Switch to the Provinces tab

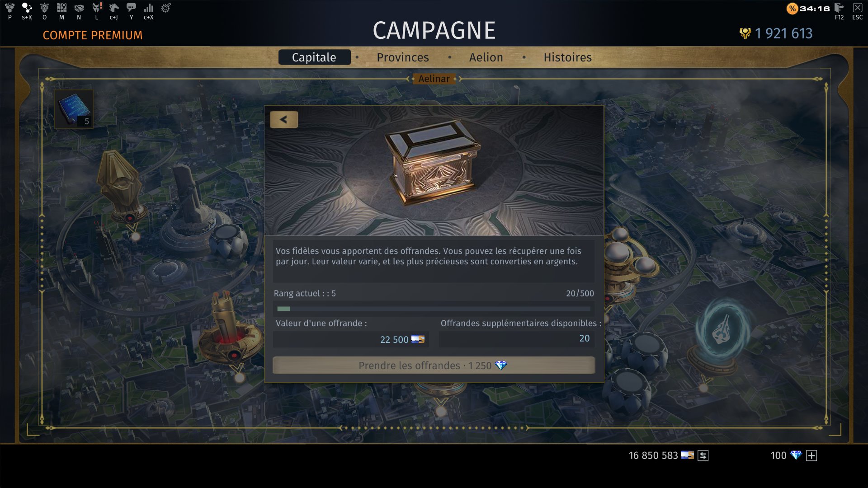pyautogui.click(x=403, y=57)
